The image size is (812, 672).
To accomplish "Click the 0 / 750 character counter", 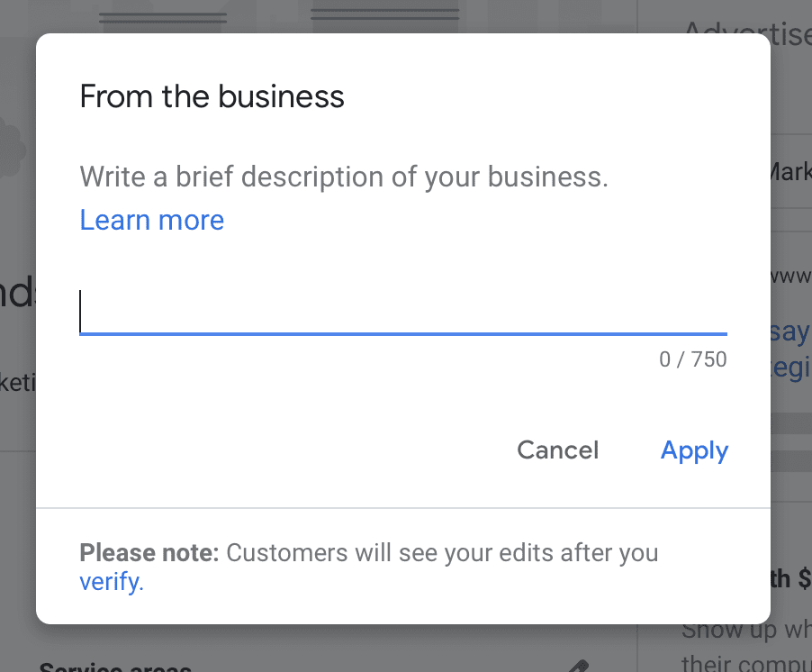I will tap(692, 359).
